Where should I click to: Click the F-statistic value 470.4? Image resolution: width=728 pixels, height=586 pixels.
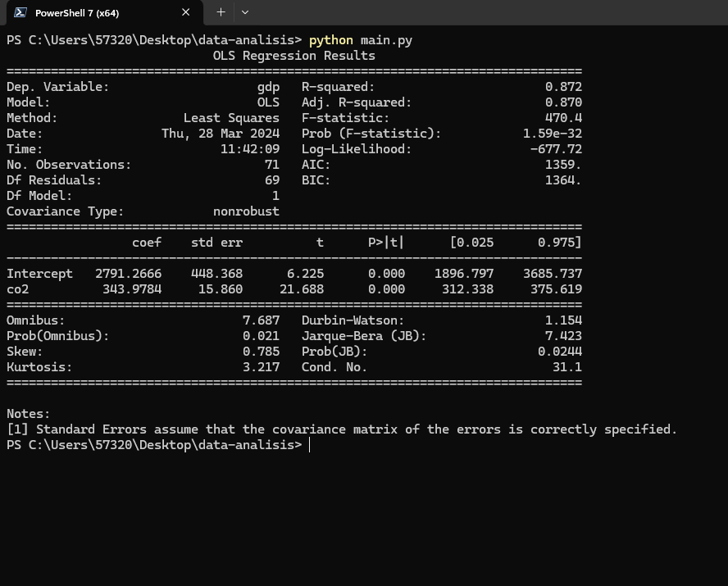pos(563,118)
